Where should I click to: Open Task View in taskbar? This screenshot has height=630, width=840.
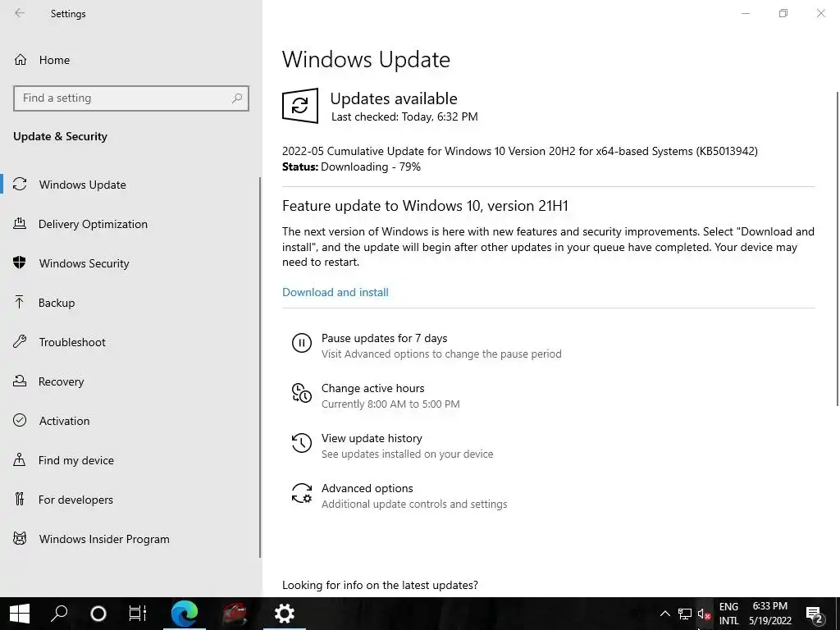click(x=137, y=614)
